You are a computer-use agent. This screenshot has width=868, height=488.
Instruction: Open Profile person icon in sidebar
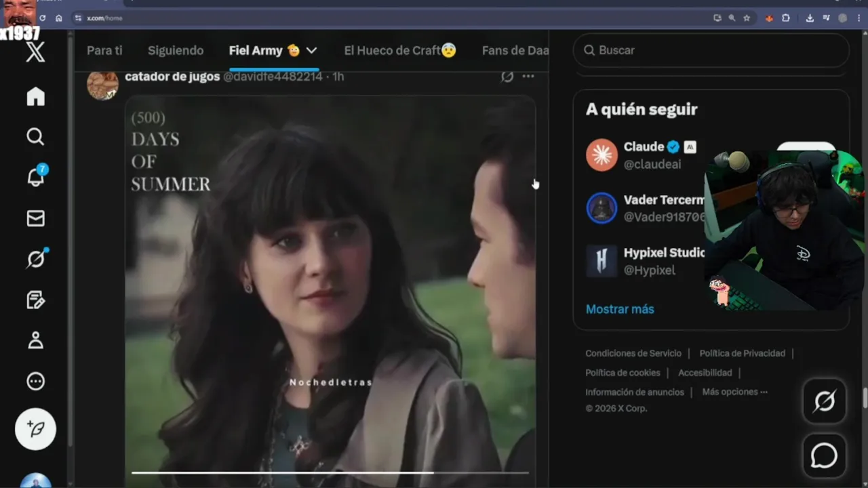[35, 340]
